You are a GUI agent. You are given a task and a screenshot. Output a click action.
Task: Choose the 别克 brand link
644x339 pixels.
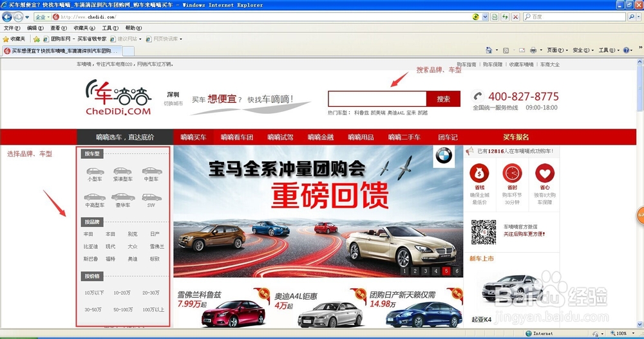132,234
